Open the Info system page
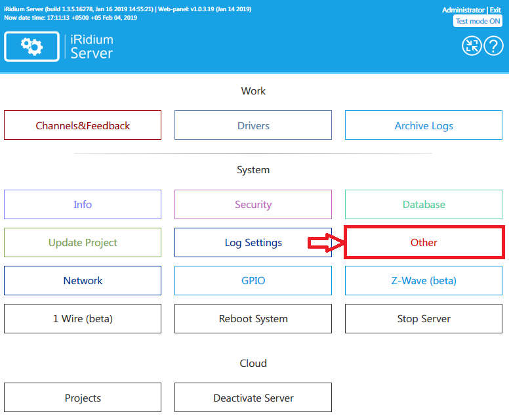Image resolution: width=509 pixels, height=420 pixels. (83, 205)
